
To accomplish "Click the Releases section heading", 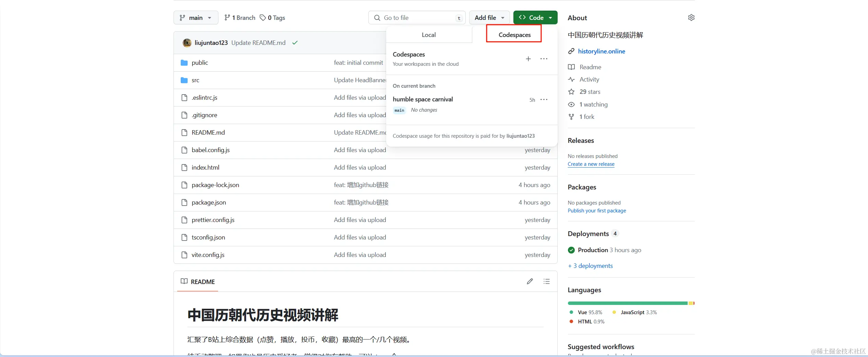I will coord(581,140).
